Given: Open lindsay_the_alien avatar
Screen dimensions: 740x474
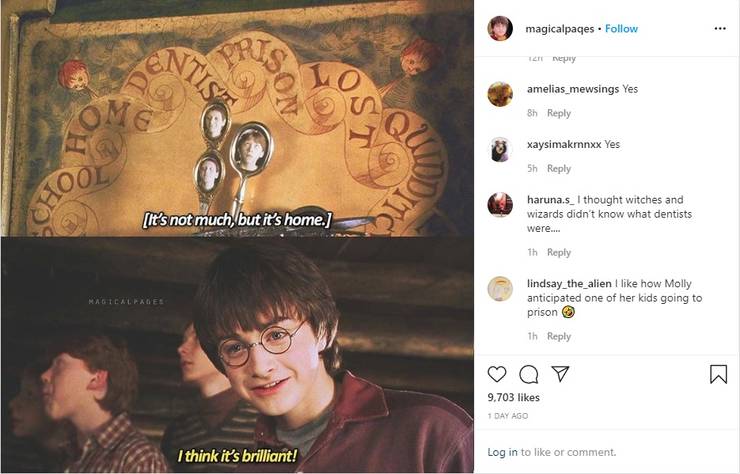Looking at the screenshot, I should [x=500, y=289].
